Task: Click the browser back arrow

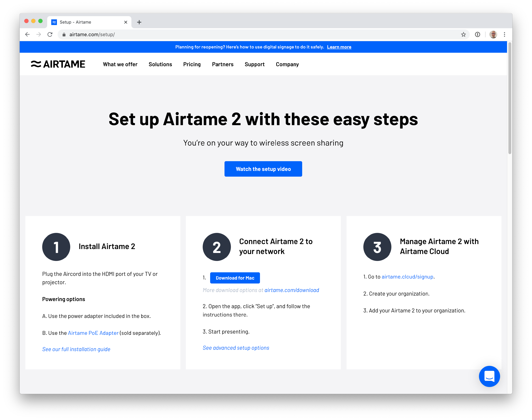Action: click(27, 34)
